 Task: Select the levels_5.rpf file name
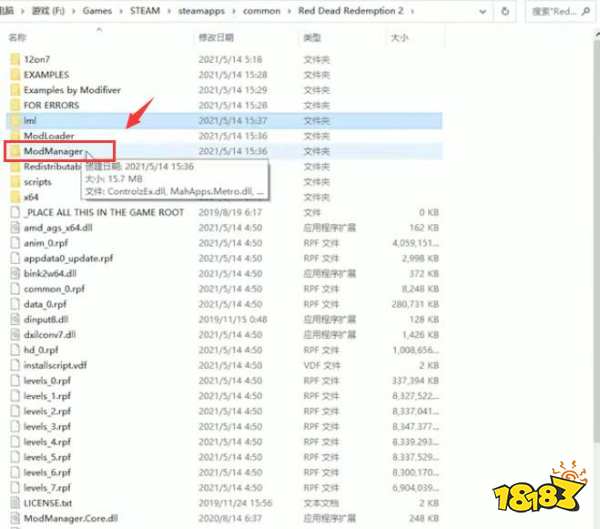(47, 457)
